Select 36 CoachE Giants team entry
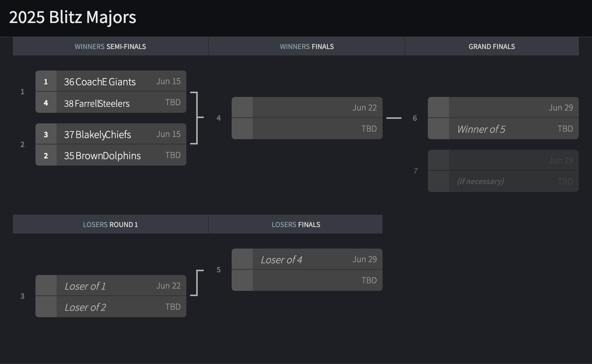 point(111,81)
